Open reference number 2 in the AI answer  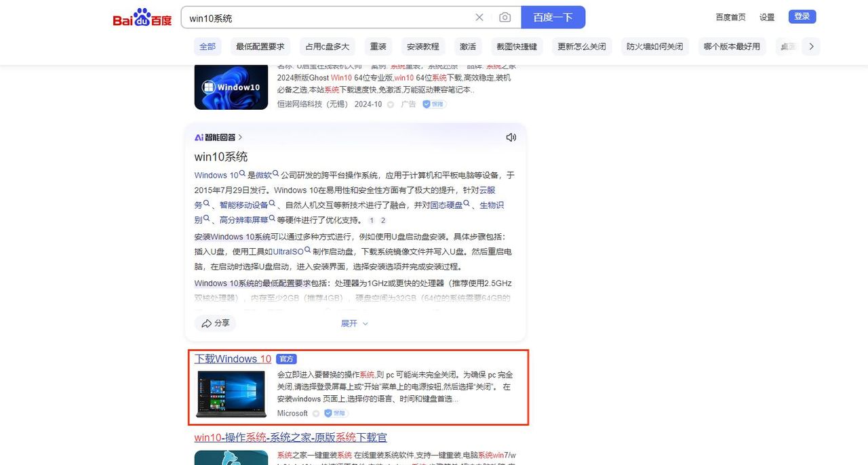click(383, 220)
